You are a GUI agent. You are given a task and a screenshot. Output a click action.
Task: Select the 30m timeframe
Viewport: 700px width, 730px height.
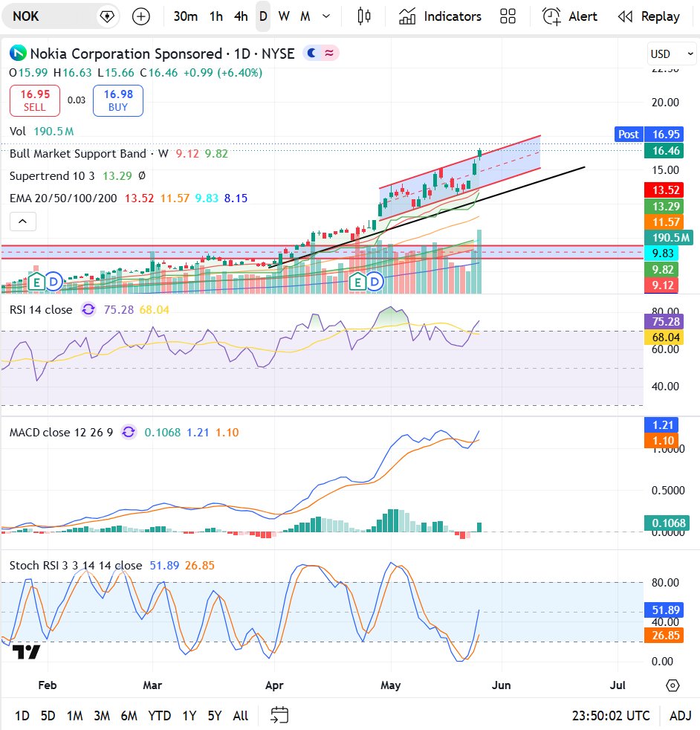(185, 17)
